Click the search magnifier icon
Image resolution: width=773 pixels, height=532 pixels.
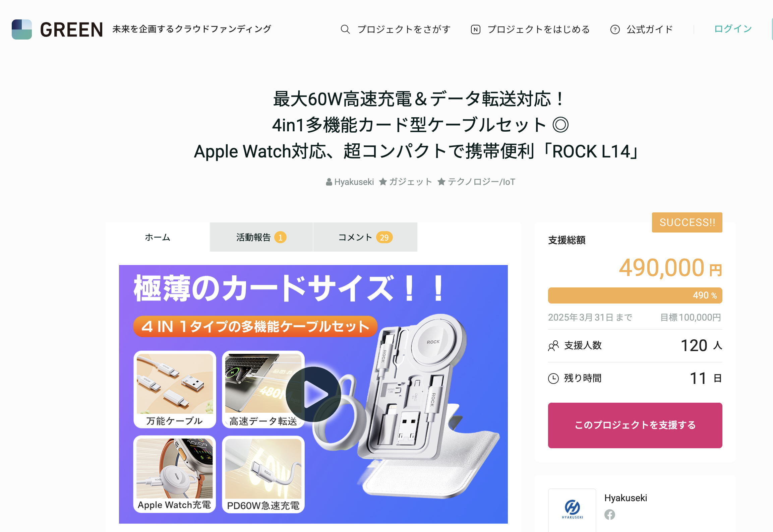[x=345, y=29]
